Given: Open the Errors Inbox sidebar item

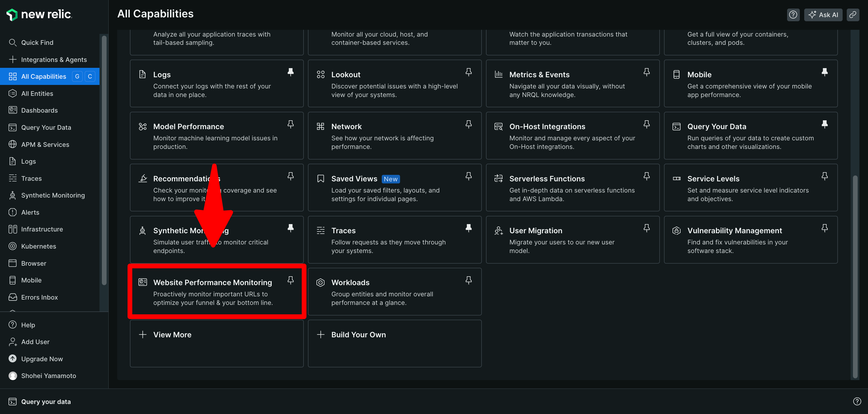Looking at the screenshot, I should coord(40,297).
